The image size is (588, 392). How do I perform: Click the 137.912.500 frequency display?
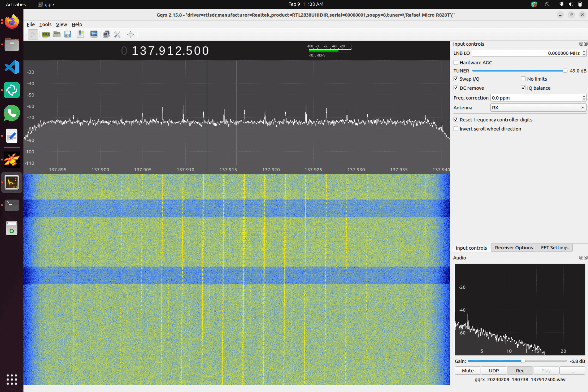[170, 51]
